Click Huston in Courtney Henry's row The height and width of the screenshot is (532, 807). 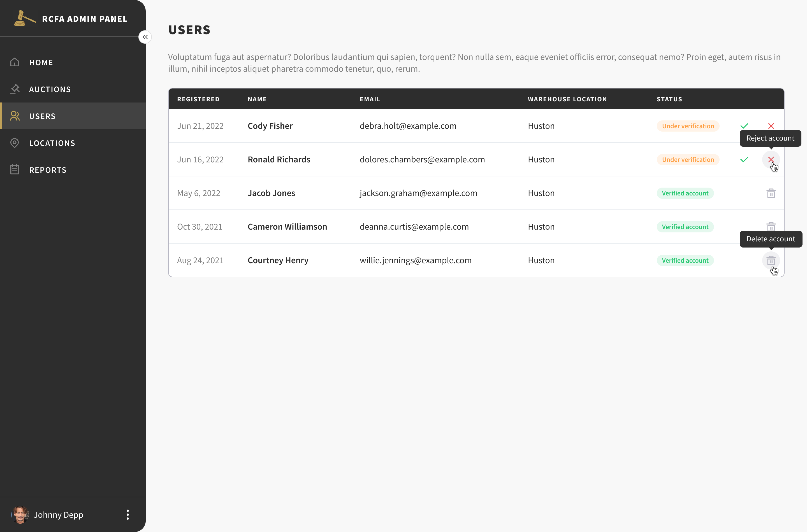(541, 260)
